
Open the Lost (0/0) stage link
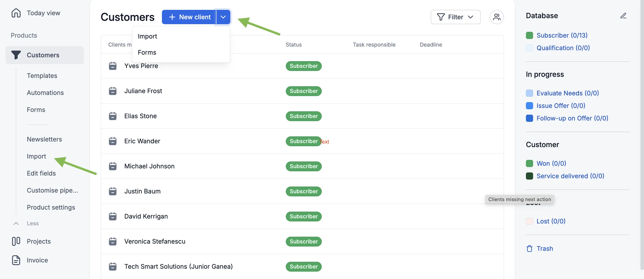pyautogui.click(x=551, y=221)
